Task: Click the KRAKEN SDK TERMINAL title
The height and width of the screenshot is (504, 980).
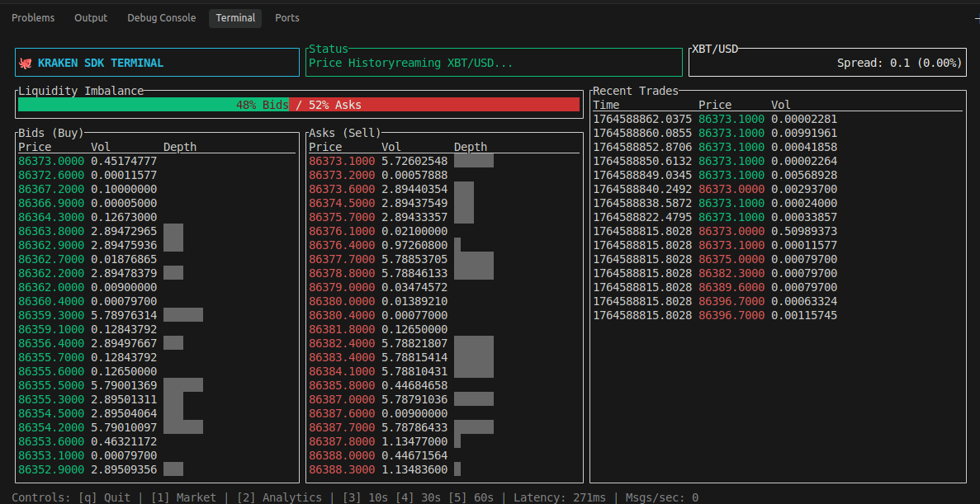Action: click(101, 63)
